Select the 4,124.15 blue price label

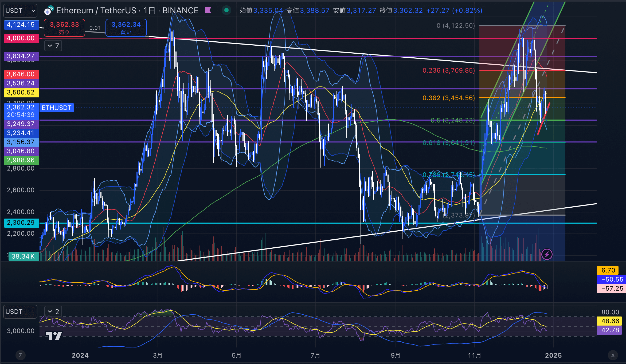coord(21,25)
